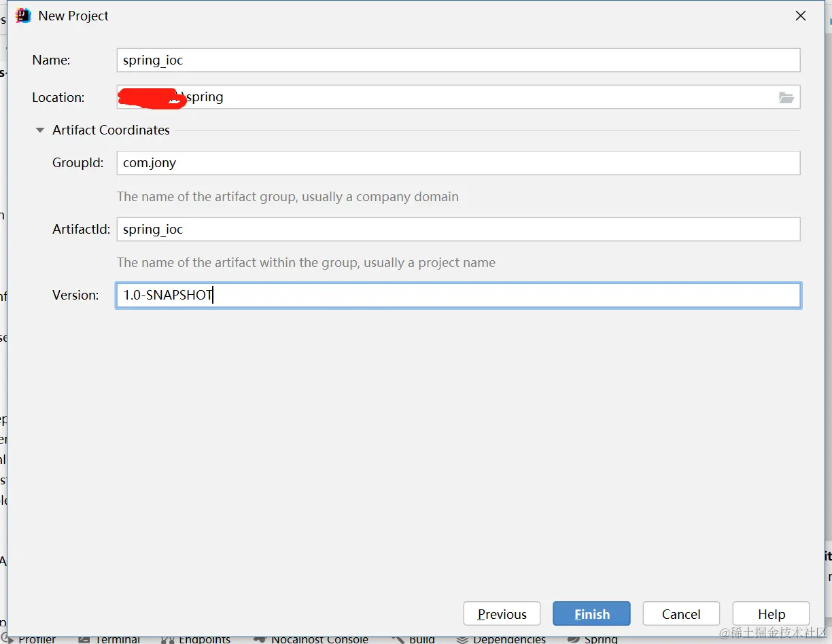Open the Dependencies tool window tab
832x644 pixels.
[501, 639]
